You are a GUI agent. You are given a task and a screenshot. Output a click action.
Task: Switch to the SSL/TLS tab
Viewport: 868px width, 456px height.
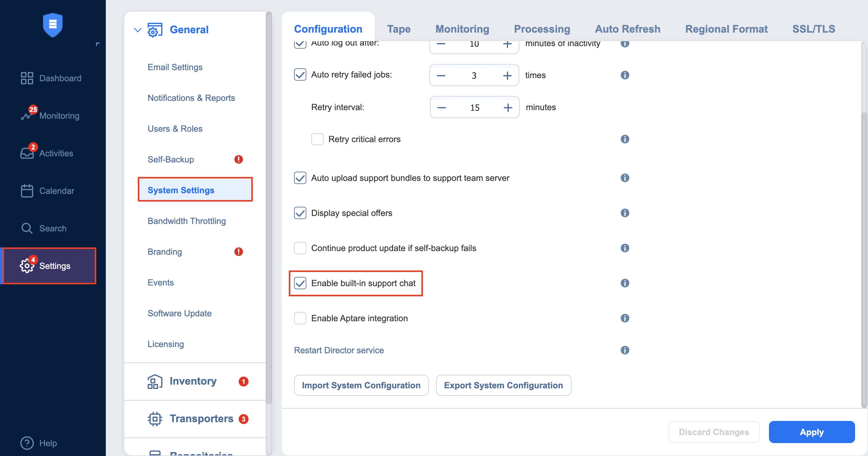[x=814, y=29]
